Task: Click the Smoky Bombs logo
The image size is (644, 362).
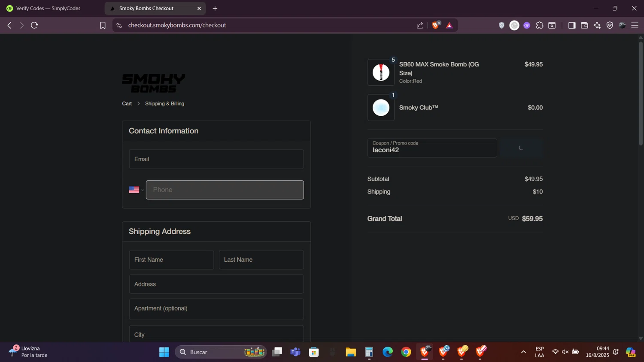Action: 154,83
